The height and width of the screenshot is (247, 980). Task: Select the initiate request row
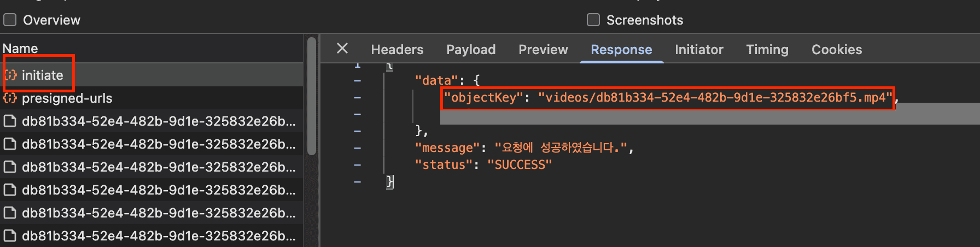pyautogui.click(x=151, y=75)
